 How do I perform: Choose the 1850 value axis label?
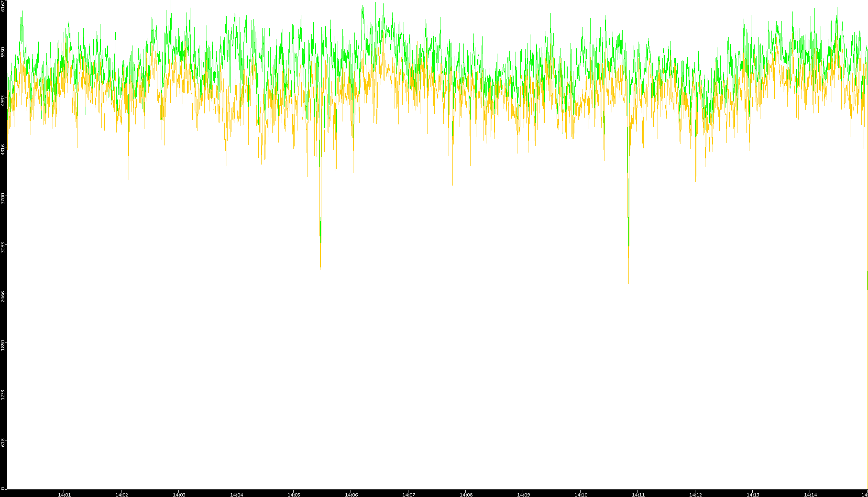[3, 345]
